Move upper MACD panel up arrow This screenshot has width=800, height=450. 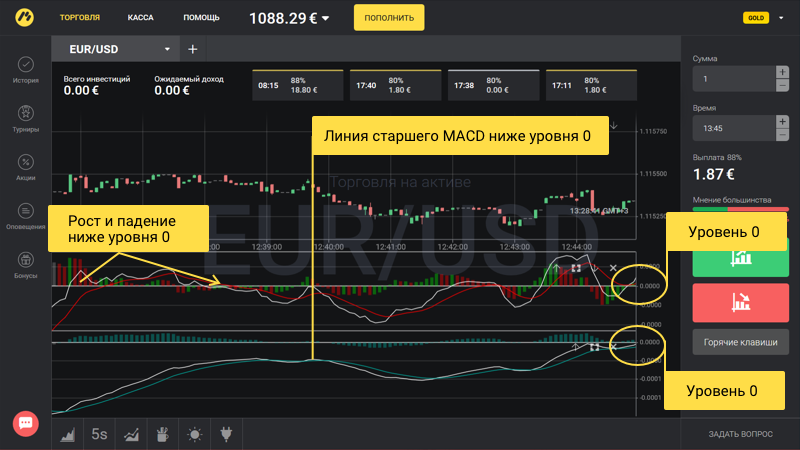coord(557,268)
